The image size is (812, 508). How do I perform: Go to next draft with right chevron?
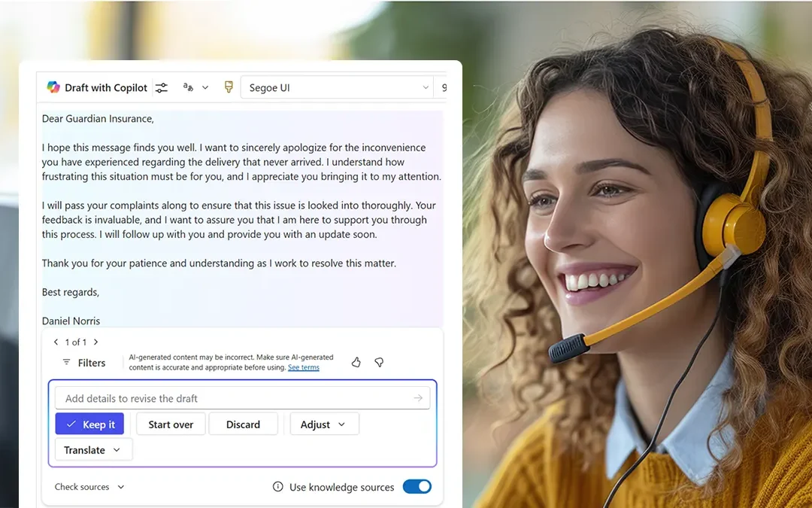click(95, 342)
